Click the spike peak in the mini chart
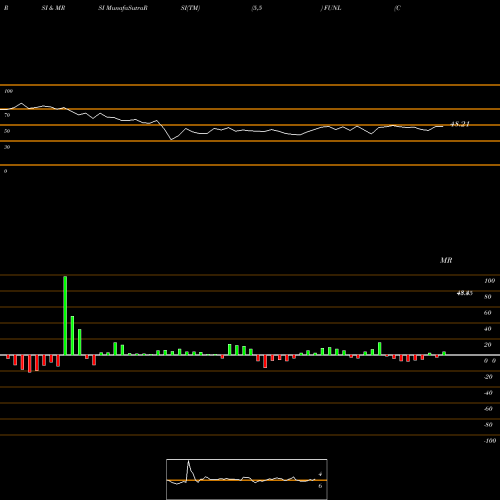The image size is (500, 500). tap(188, 461)
